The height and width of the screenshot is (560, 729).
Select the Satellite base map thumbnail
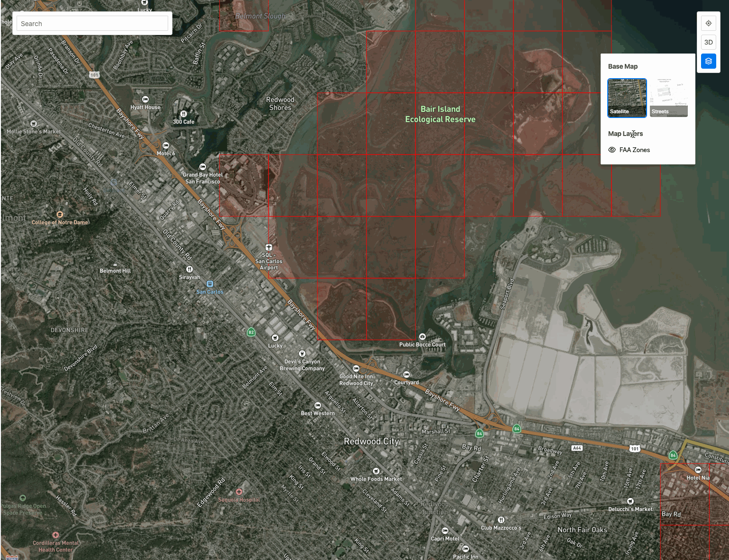click(627, 98)
